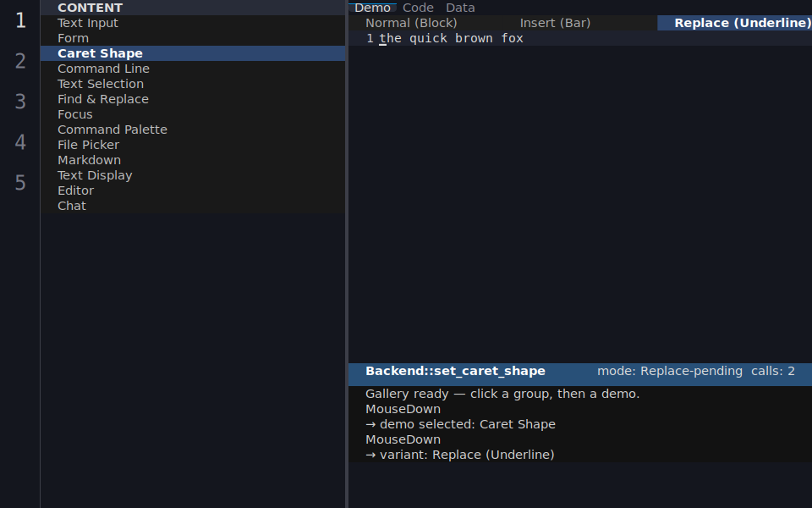Image resolution: width=812 pixels, height=508 pixels.
Task: Select group number 4 in the sidebar
Action: (20, 142)
